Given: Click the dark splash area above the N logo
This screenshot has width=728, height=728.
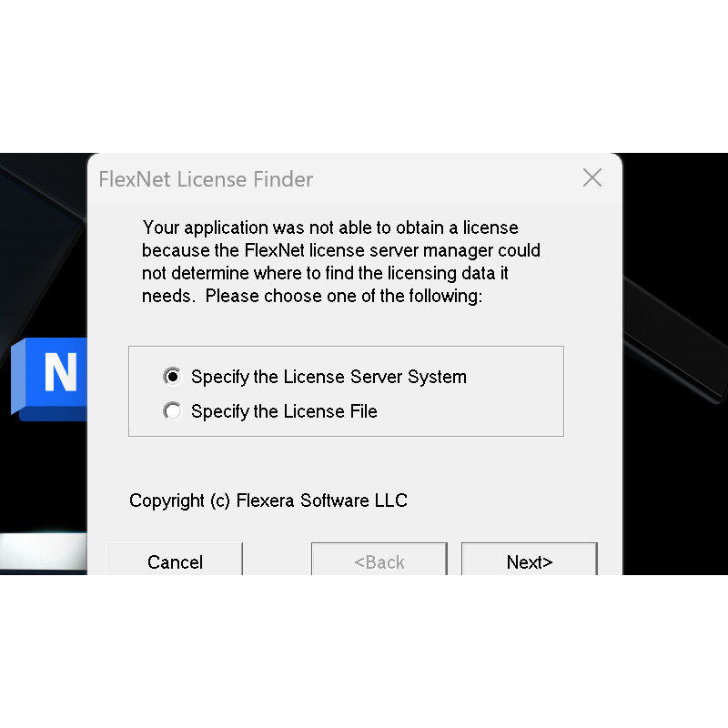Looking at the screenshot, I should tap(42, 278).
